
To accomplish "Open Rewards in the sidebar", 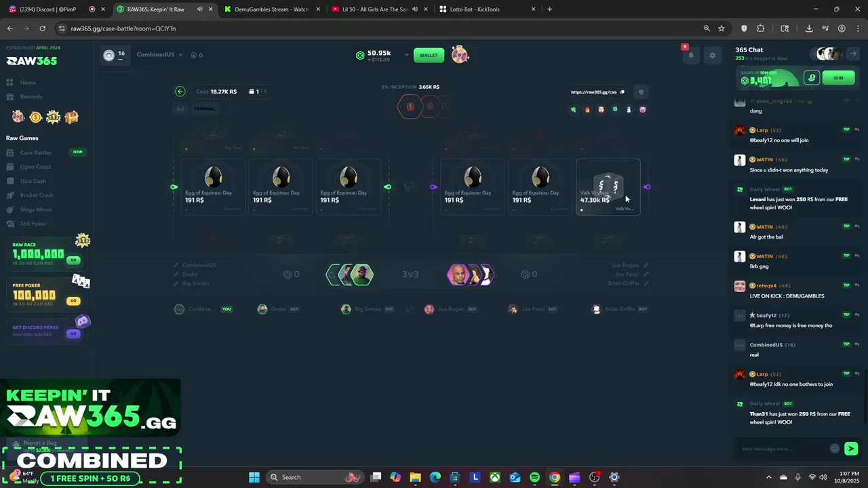I will click(x=31, y=97).
